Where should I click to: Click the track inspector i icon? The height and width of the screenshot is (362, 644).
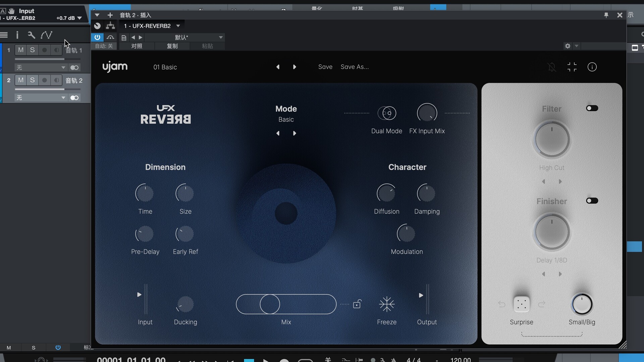point(17,35)
